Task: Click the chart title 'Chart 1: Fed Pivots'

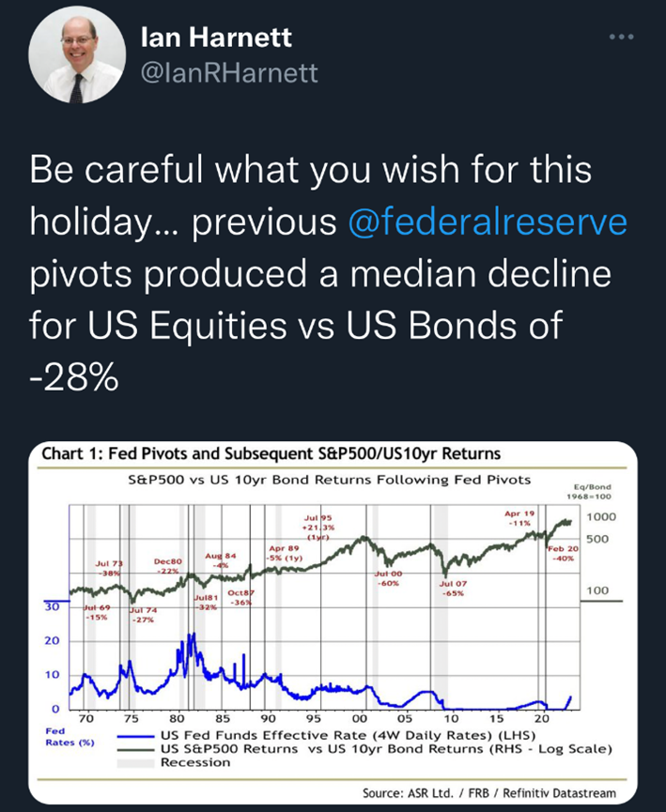Action: tap(271, 454)
